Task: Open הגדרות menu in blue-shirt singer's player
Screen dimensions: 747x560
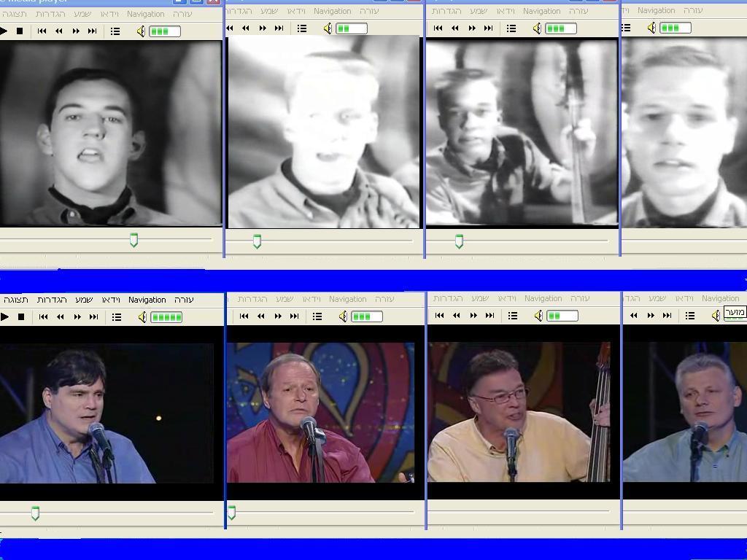Action: click(x=52, y=300)
